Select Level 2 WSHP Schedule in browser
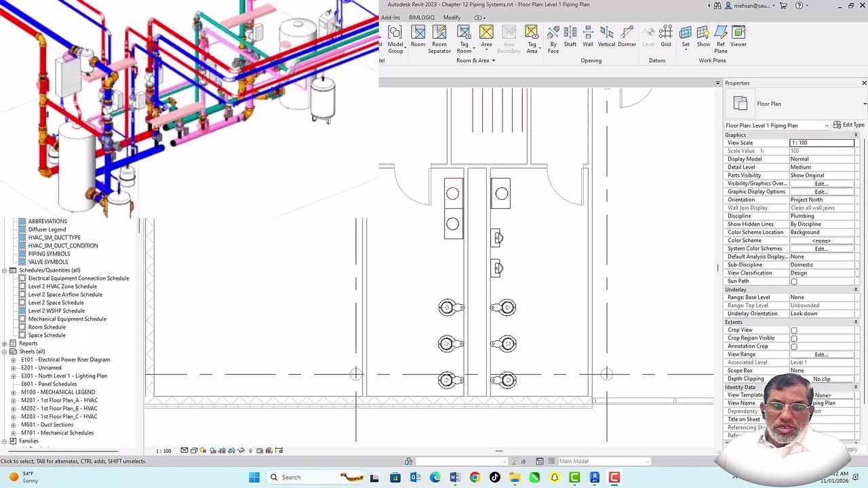Image resolution: width=868 pixels, height=488 pixels. [56, 311]
